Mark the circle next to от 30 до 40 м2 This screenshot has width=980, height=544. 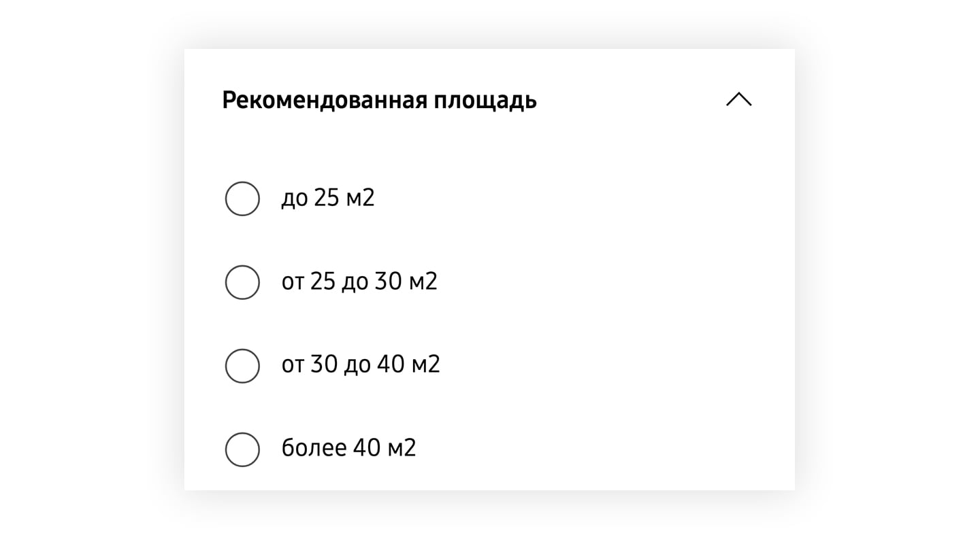pos(242,366)
